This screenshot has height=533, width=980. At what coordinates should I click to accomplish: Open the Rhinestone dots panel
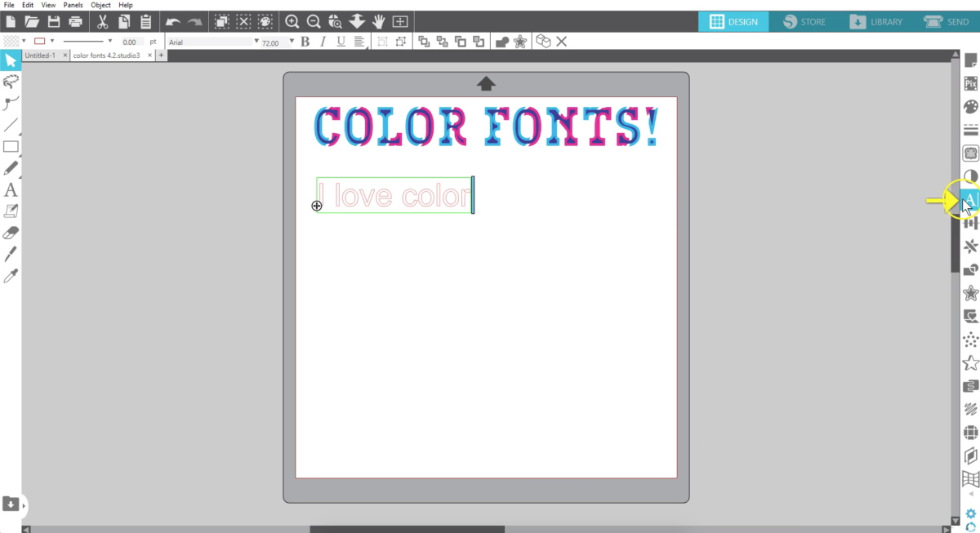pos(971,340)
